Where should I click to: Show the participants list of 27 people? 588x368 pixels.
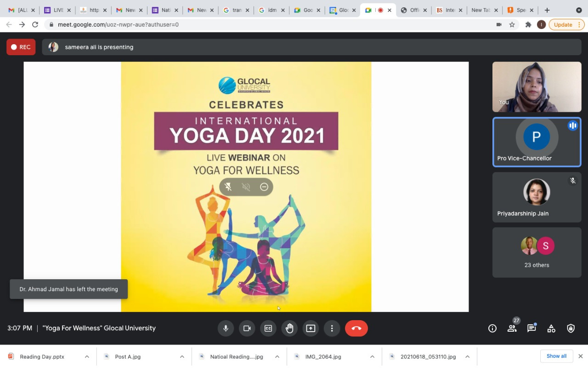click(x=512, y=328)
